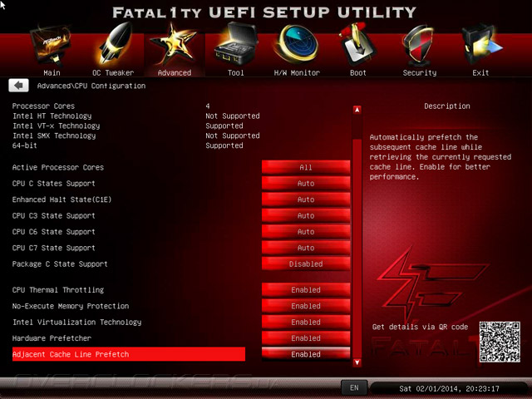The width and height of the screenshot is (532, 399).
Task: Open the Main monitor icon
Action: [51, 45]
